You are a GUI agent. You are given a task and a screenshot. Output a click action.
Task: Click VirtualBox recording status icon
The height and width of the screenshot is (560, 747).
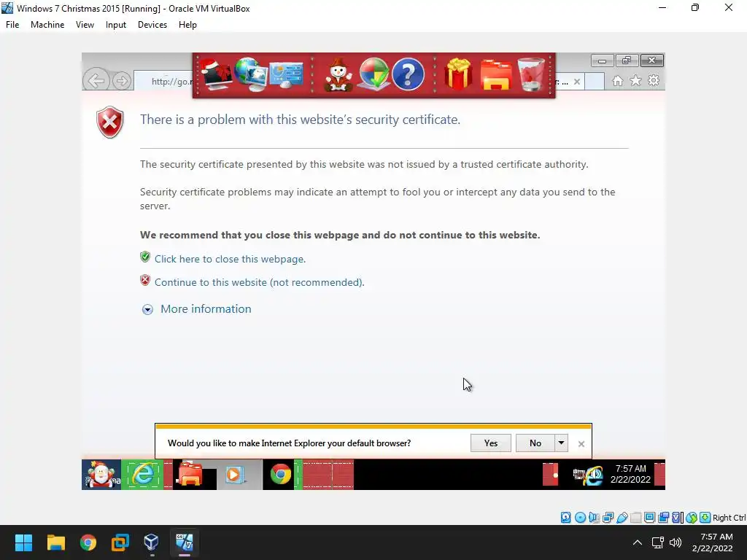pyautogui.click(x=663, y=518)
